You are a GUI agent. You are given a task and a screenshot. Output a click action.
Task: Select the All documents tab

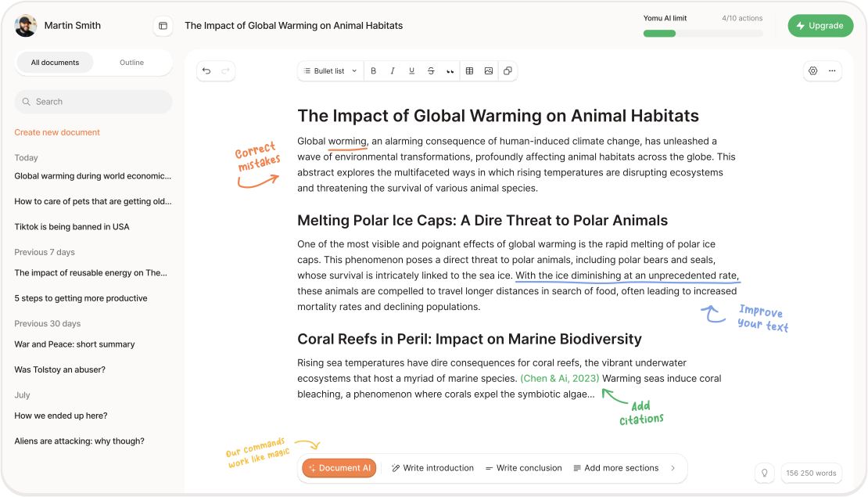click(x=55, y=63)
